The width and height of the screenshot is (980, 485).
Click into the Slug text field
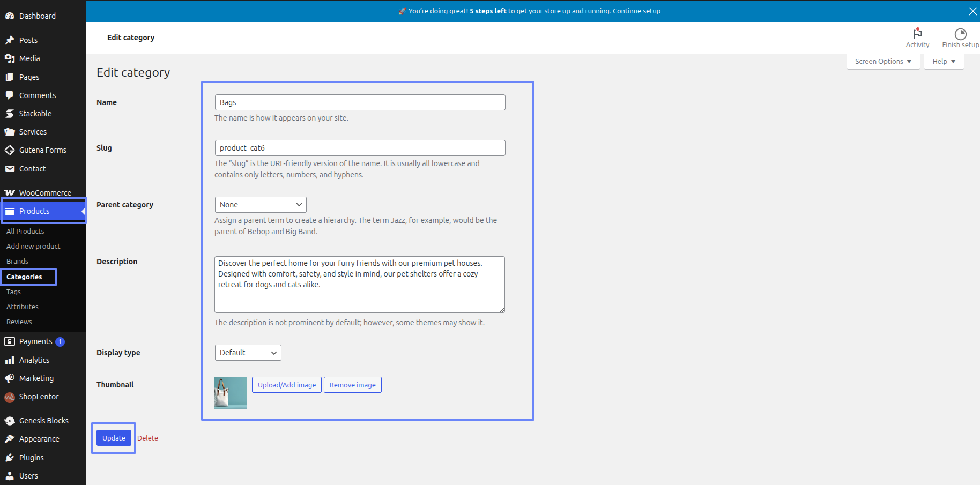pos(360,148)
